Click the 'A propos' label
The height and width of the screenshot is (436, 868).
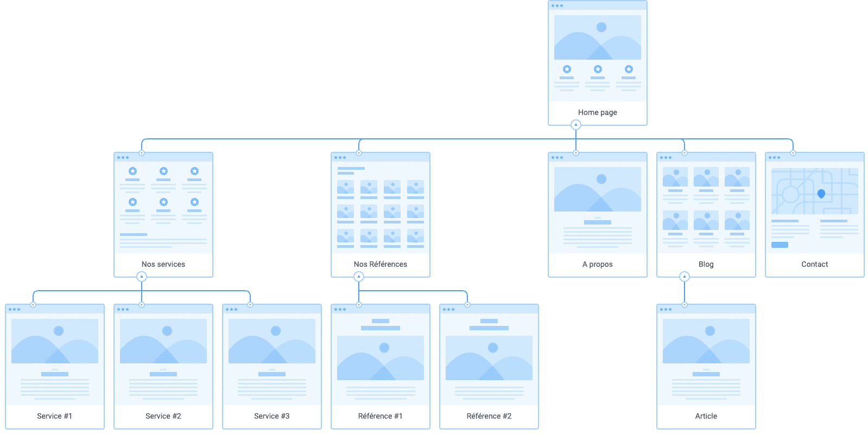tap(598, 264)
